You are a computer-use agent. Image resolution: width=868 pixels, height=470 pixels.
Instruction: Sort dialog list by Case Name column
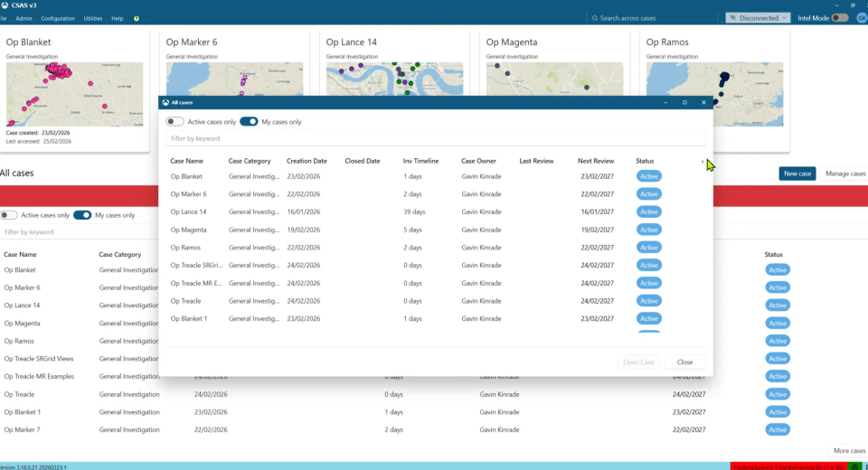point(187,161)
